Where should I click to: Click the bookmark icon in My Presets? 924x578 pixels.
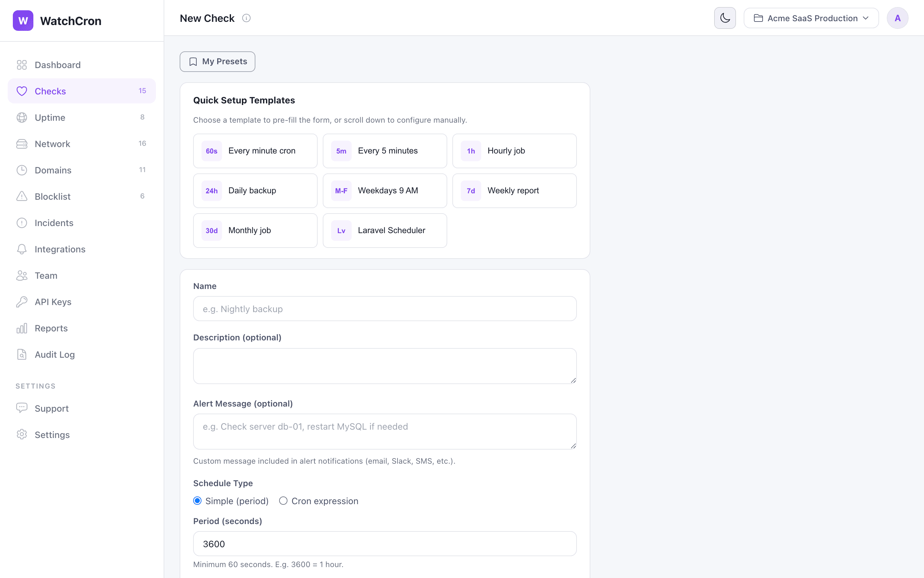[193, 62]
